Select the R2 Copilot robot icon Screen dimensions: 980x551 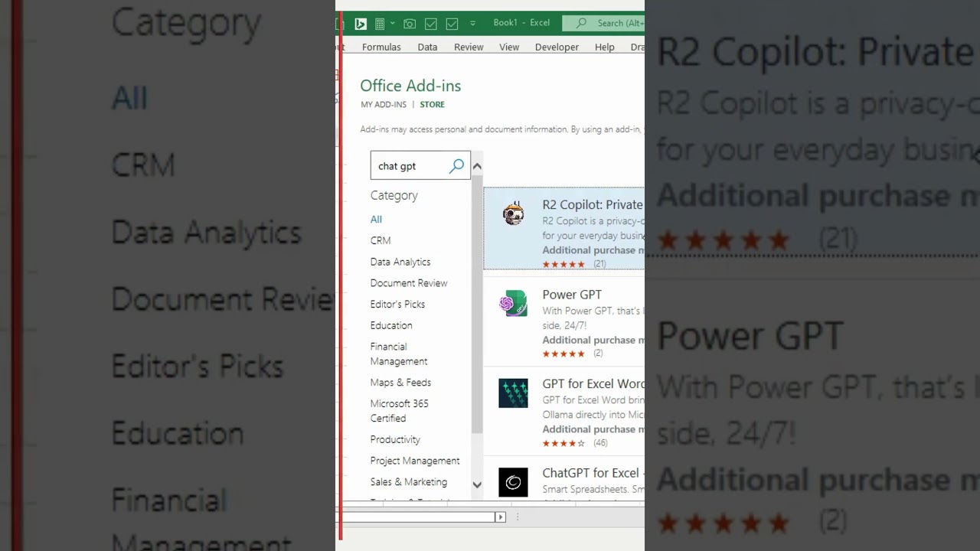tap(513, 214)
